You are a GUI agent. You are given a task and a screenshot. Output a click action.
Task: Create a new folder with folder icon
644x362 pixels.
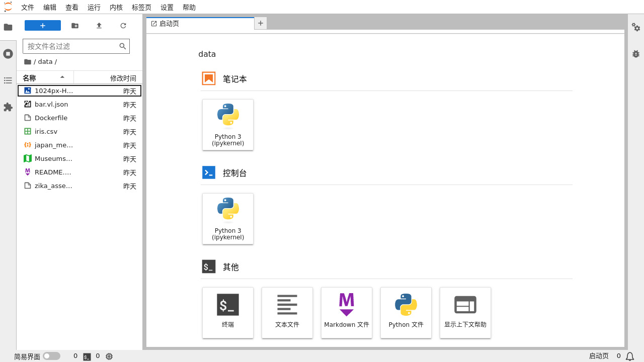[75, 26]
